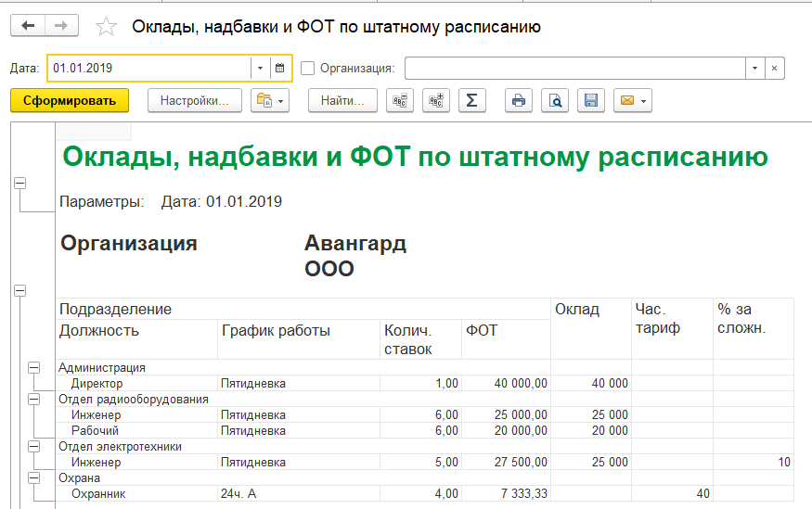Enable the Организация filter checkbox

coord(307,68)
